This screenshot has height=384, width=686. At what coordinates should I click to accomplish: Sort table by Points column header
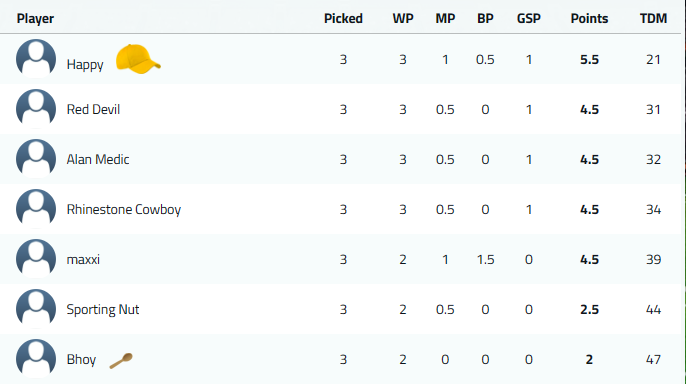[589, 18]
